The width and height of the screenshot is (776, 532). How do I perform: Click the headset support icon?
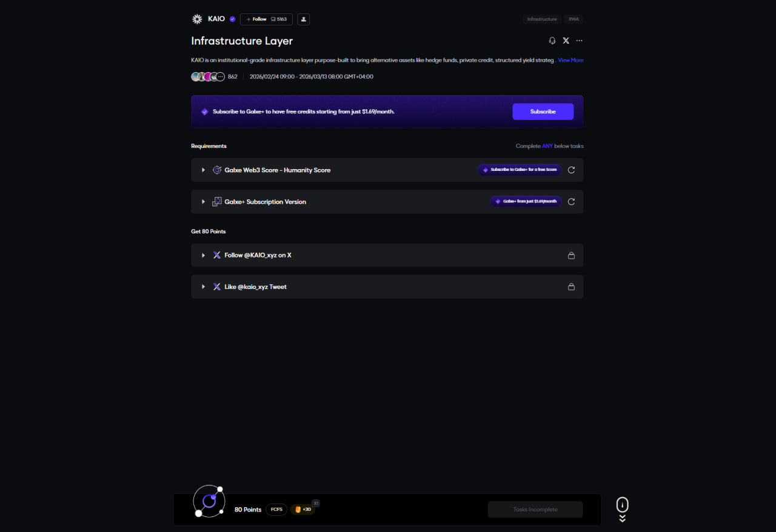tap(552, 41)
